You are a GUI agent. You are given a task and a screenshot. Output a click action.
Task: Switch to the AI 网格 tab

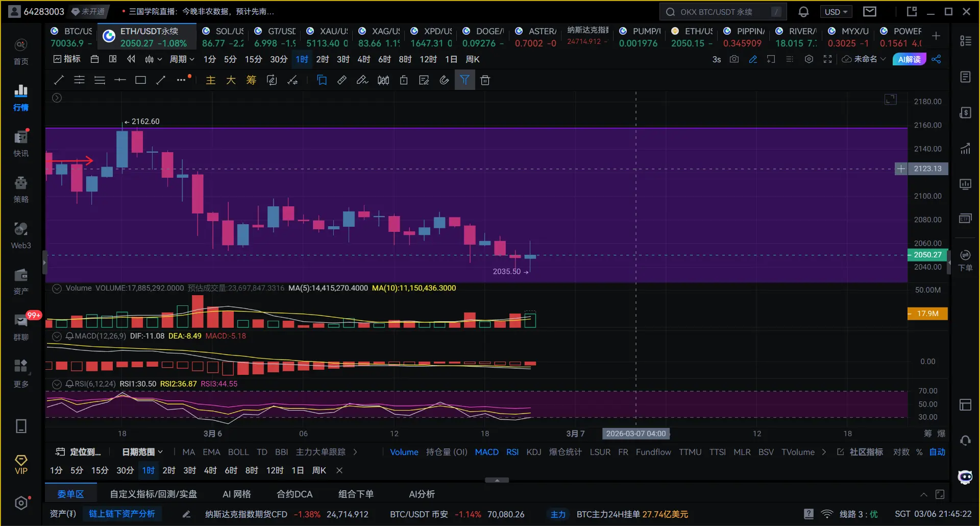(x=236, y=494)
